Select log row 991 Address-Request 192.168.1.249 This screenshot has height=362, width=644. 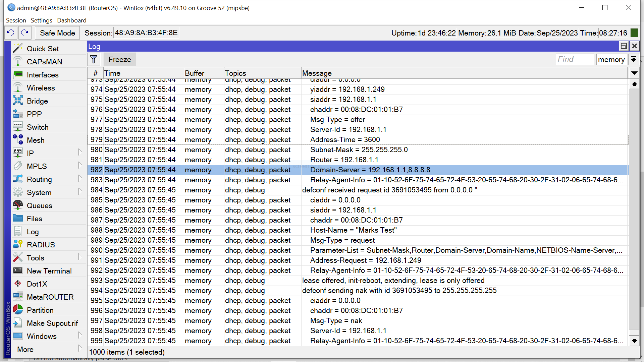pyautogui.click(x=358, y=260)
